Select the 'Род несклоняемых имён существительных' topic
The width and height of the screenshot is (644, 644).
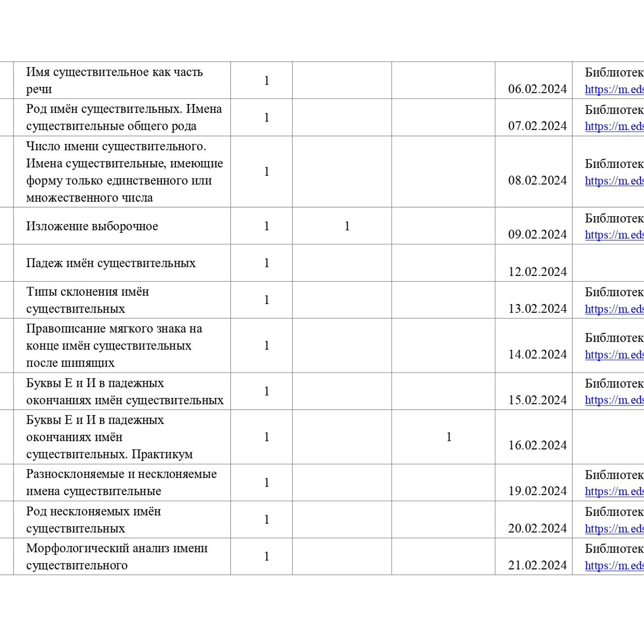(93, 520)
